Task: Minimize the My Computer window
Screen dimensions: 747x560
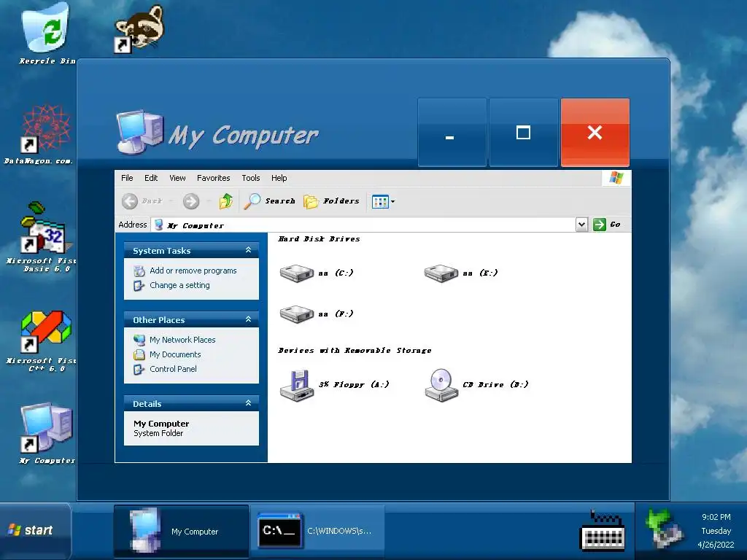Action: pos(452,133)
